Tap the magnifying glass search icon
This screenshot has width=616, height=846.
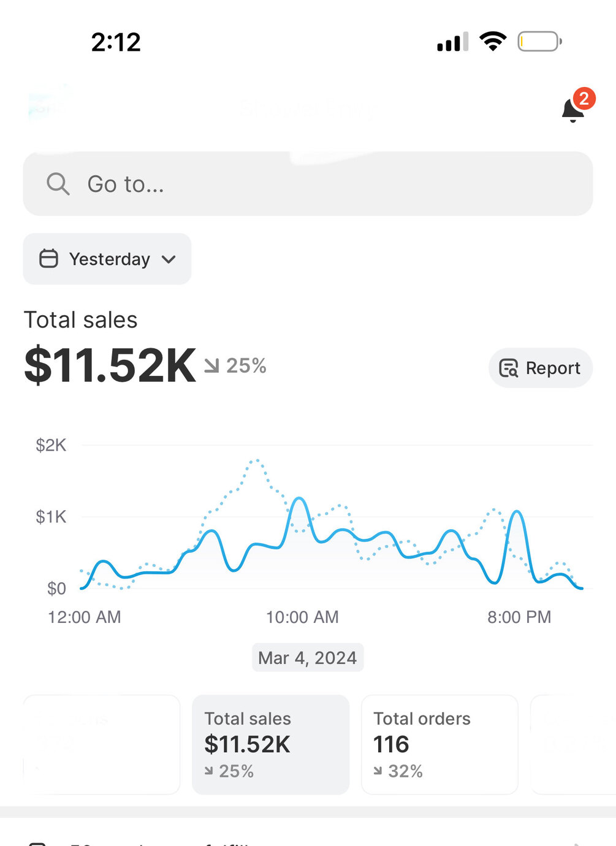click(x=58, y=184)
